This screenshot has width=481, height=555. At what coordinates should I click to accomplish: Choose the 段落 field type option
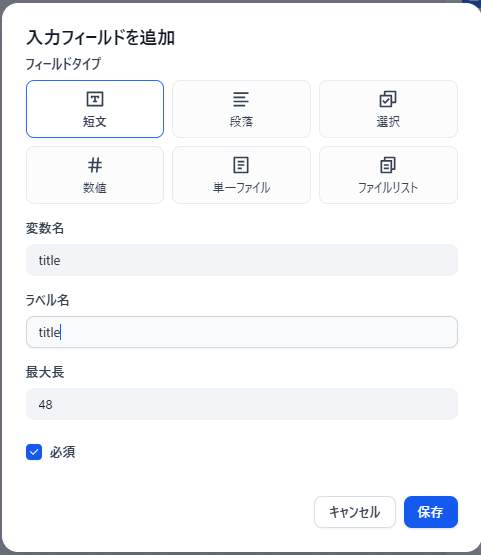click(x=241, y=109)
